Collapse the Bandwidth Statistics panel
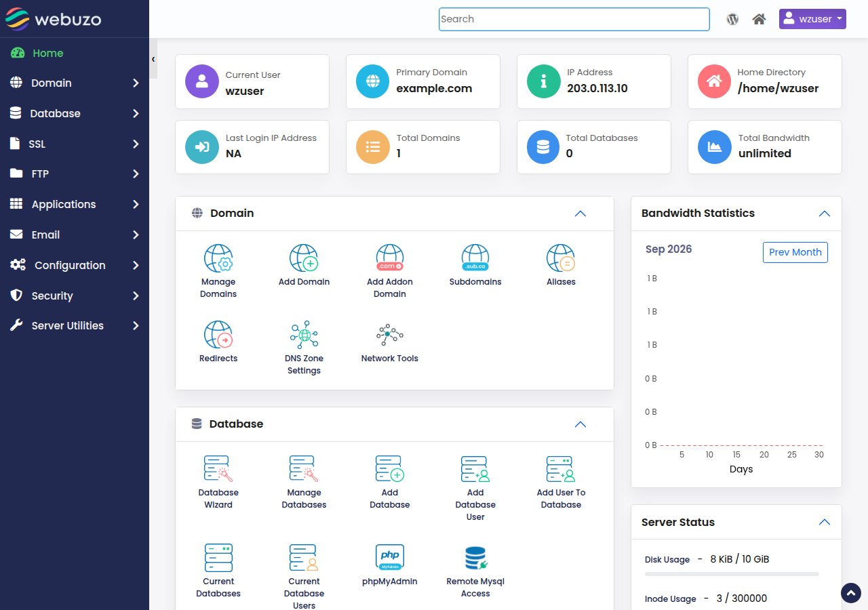The image size is (868, 610). click(x=825, y=213)
